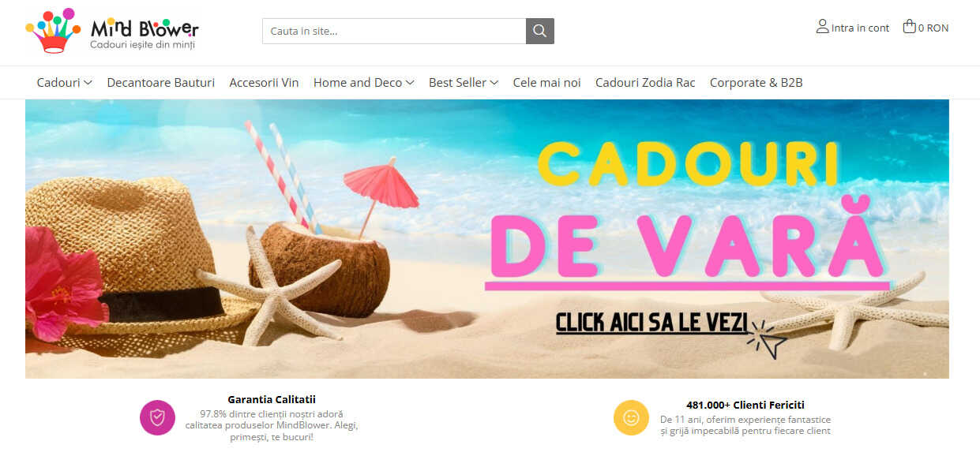Open Cadouri Zodia Rac category

(645, 83)
